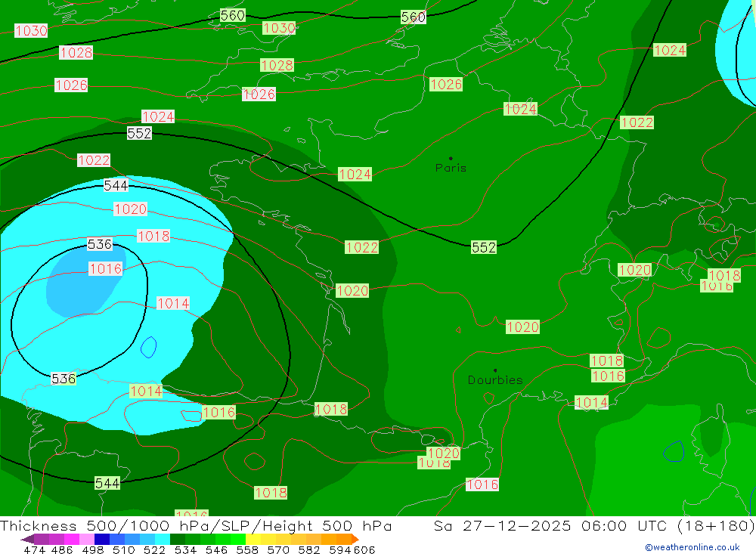Select the black dot marking Paris
This screenshot has width=756, height=554.
[451, 158]
